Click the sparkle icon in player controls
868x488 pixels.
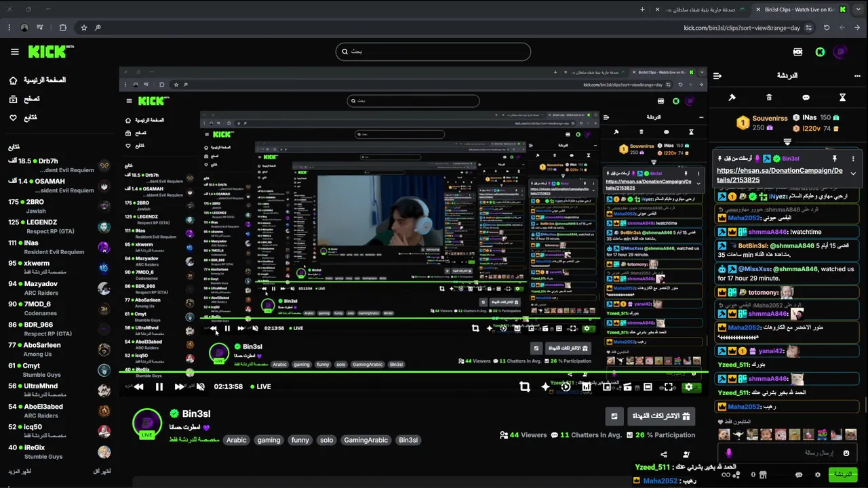coord(545,387)
